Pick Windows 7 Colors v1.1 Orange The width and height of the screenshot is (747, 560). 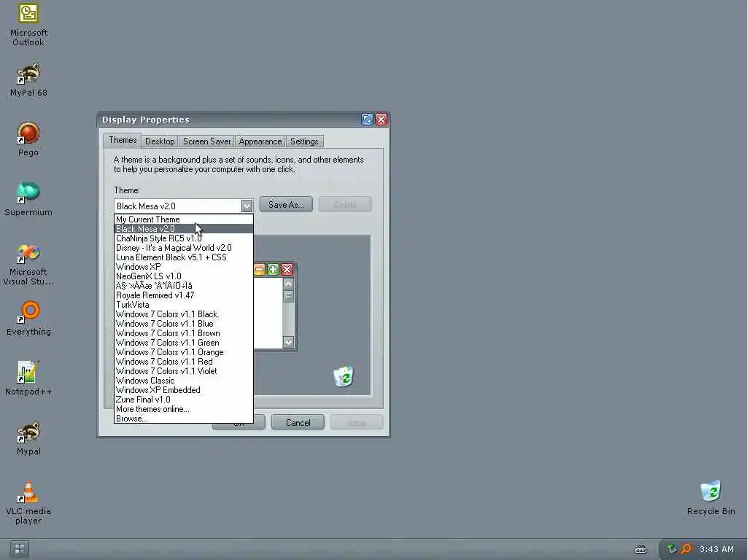[184, 352]
